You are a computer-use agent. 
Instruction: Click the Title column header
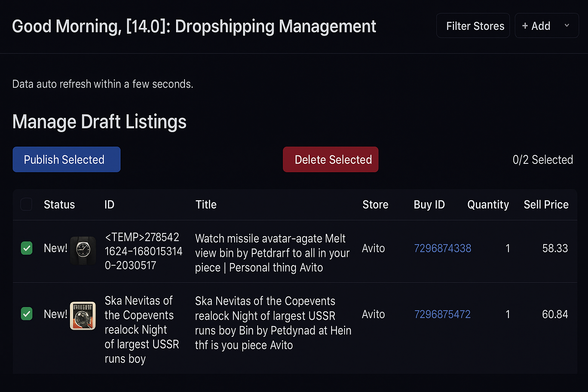(x=206, y=205)
